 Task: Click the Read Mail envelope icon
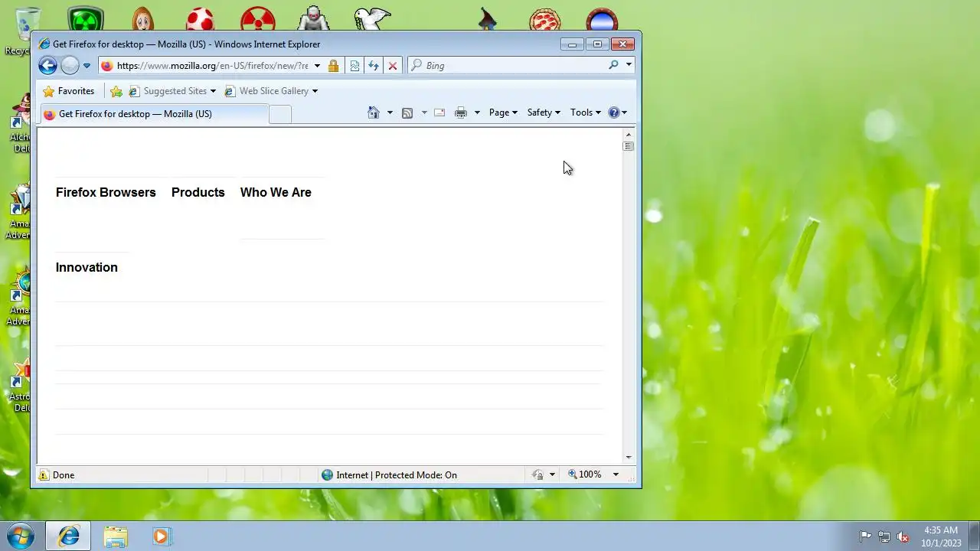pos(439,112)
